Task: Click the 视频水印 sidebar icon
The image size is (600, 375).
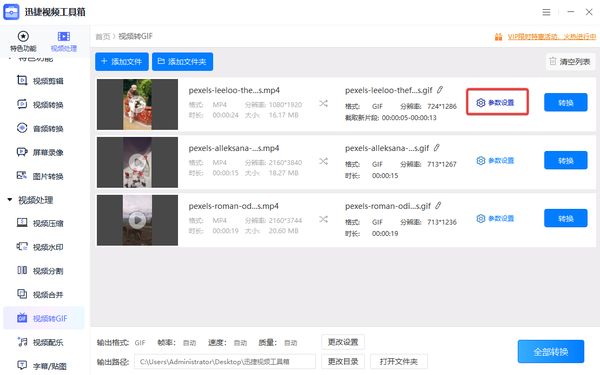Action: click(22, 246)
